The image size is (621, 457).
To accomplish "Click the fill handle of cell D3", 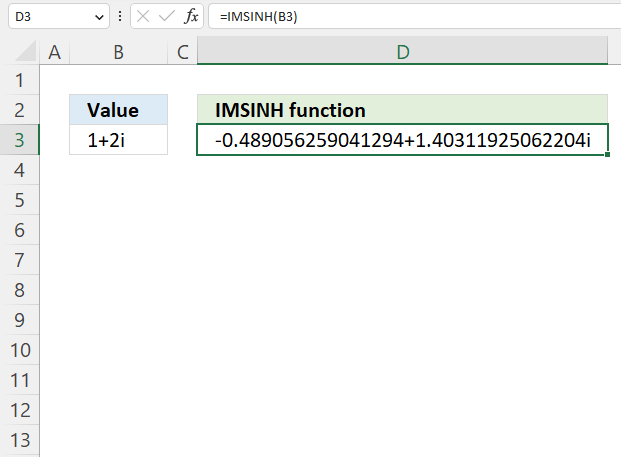I will (608, 154).
